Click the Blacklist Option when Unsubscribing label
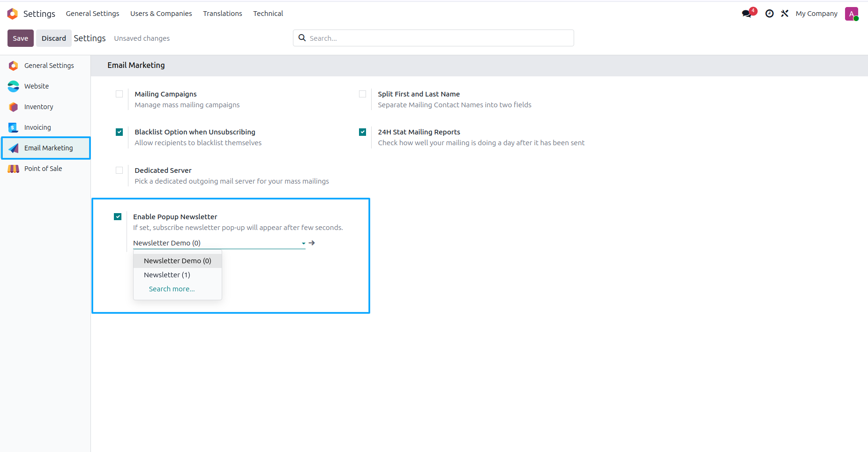The width and height of the screenshot is (868, 452). point(195,132)
